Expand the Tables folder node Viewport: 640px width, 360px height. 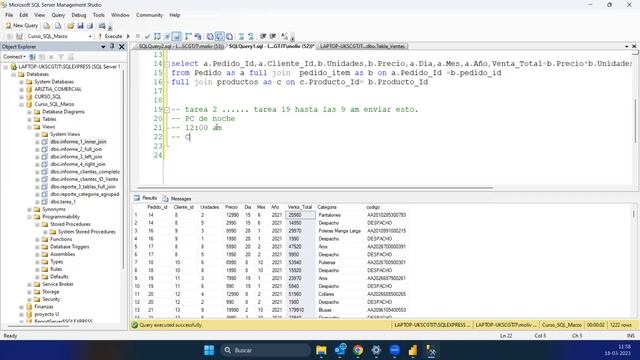point(29,119)
